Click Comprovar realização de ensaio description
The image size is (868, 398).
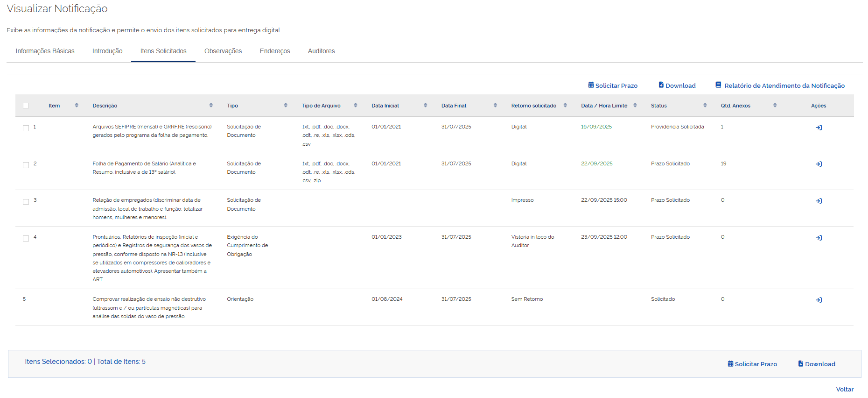pyautogui.click(x=149, y=307)
